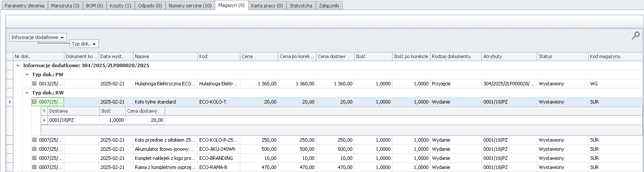644x172 pixels.
Task: Click the Koło tylne standard name cell
Action: point(166,102)
